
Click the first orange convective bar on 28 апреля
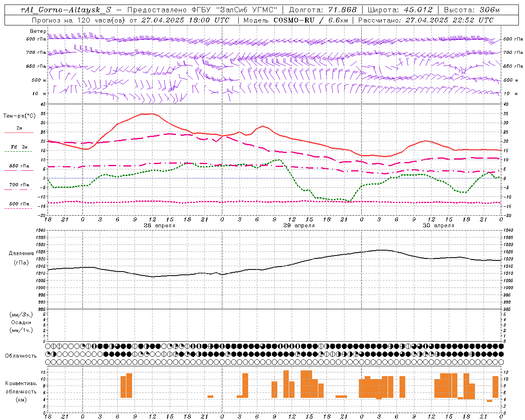[123, 387]
